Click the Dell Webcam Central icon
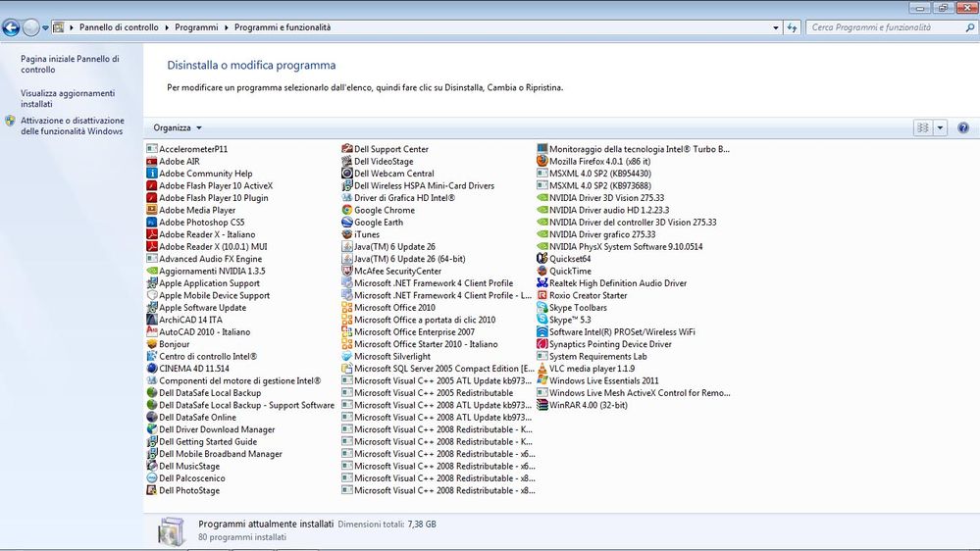Image resolution: width=980 pixels, height=551 pixels. (347, 174)
